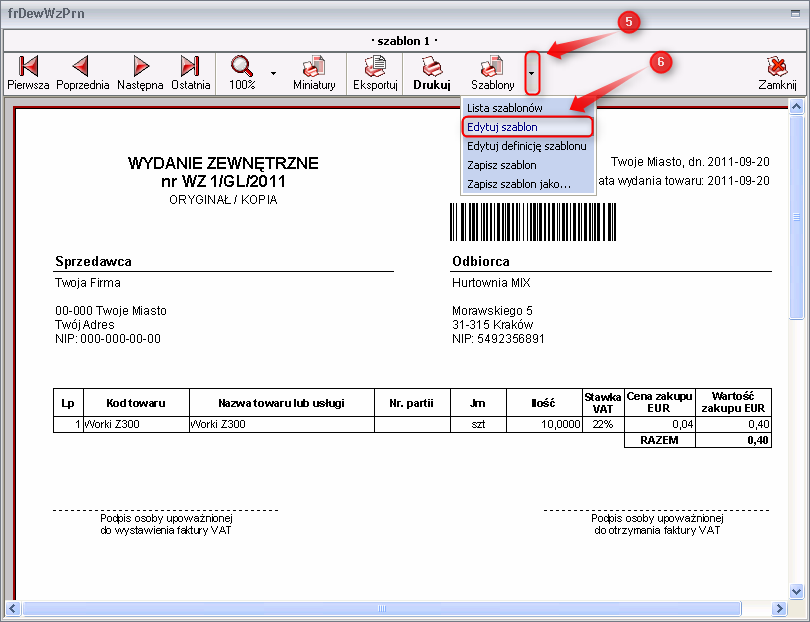Select Zapisz szablon jako… option
This screenshot has width=810, height=622.
click(518, 184)
